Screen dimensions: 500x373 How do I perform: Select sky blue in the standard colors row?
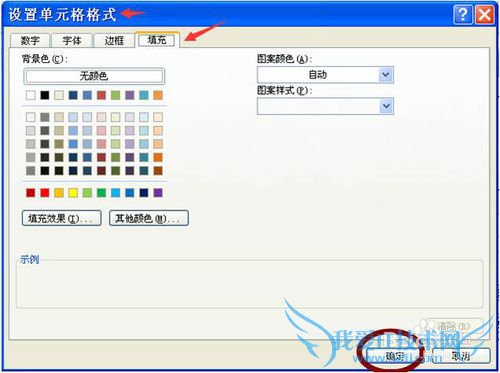pyautogui.click(x=116, y=193)
